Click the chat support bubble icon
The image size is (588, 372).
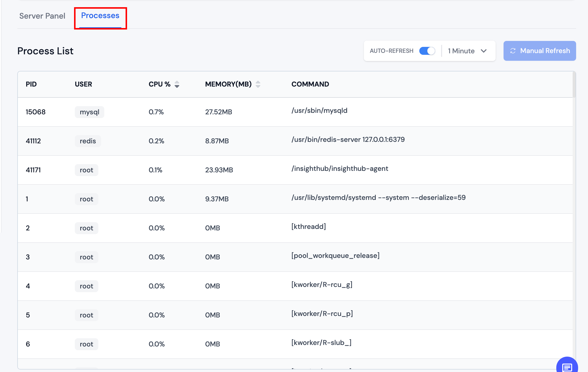click(567, 367)
